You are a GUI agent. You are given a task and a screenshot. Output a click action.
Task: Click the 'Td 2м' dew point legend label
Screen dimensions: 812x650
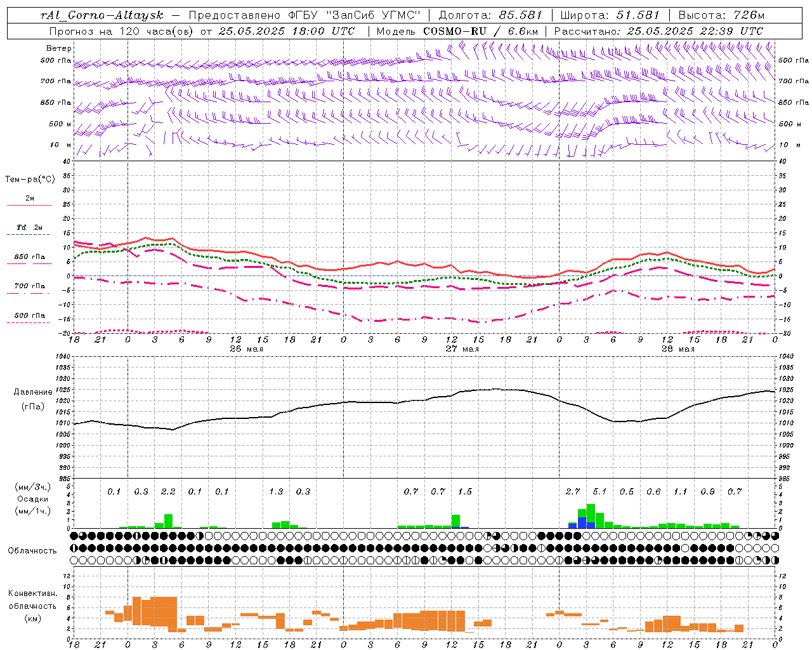tap(29, 227)
